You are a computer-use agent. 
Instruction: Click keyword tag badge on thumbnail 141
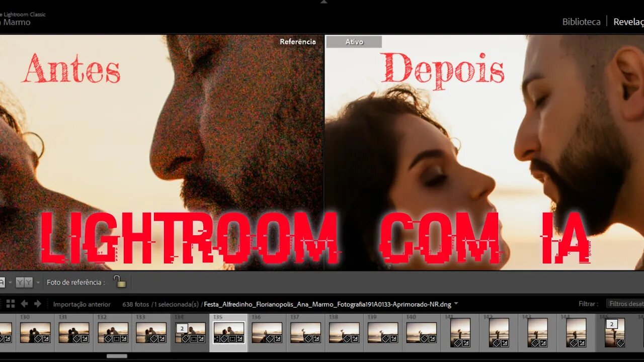(457, 343)
